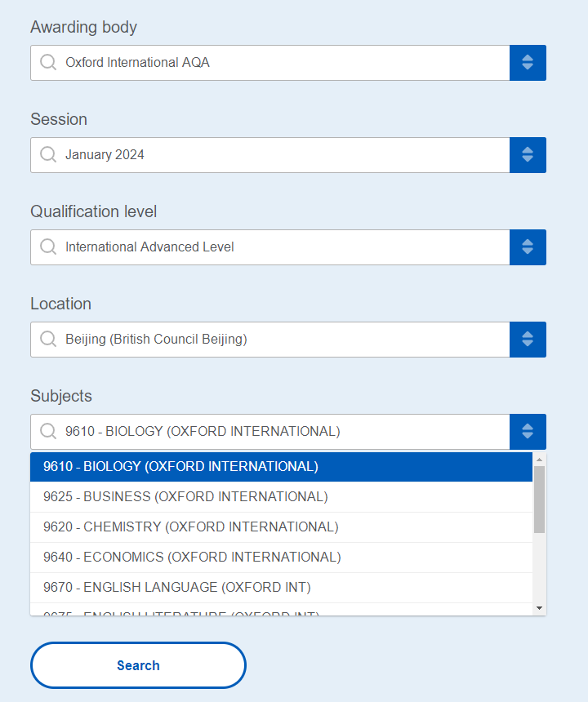This screenshot has height=702, width=588.
Task: Open the Location dropdown arrow button
Action: click(x=528, y=340)
